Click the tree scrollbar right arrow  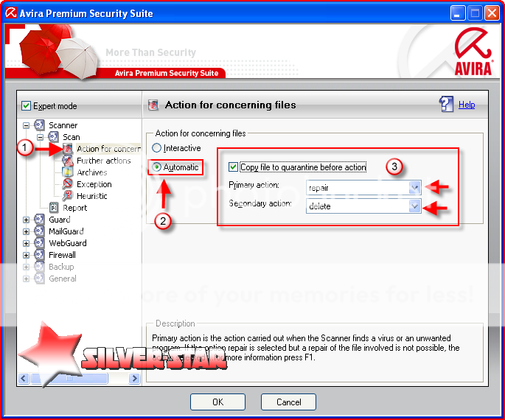(135, 378)
